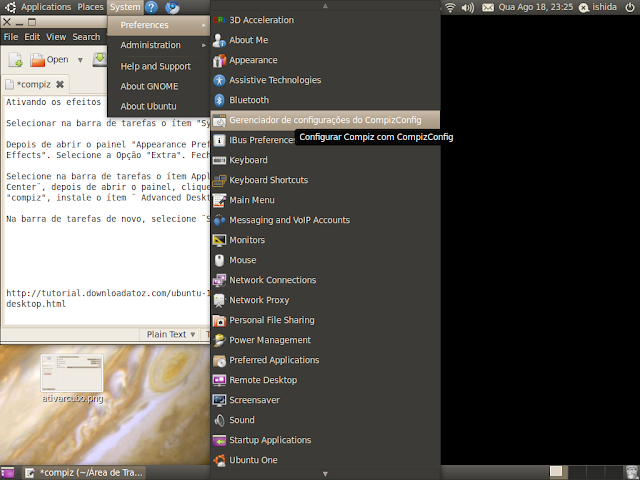This screenshot has height=480, width=640.
Task: Click Personal File Sharing icon
Action: (x=219, y=320)
